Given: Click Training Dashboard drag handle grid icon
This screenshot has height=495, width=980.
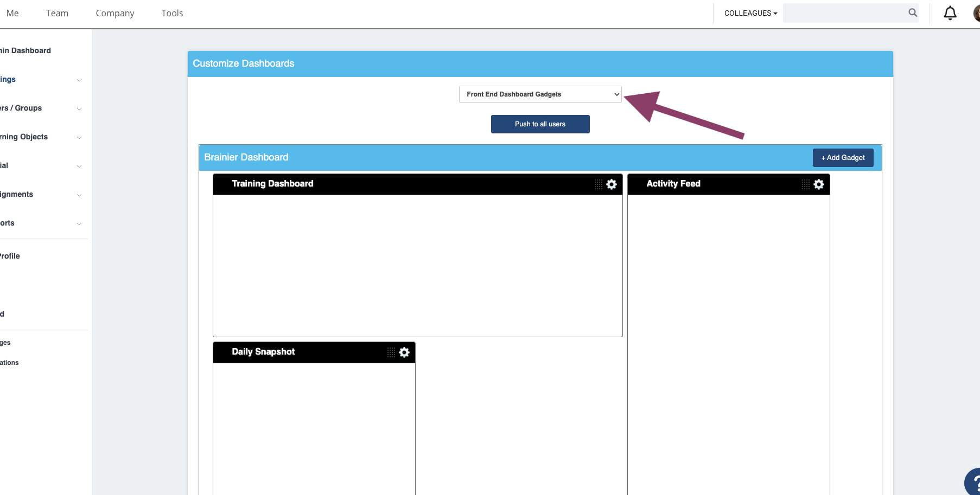Looking at the screenshot, I should (599, 184).
